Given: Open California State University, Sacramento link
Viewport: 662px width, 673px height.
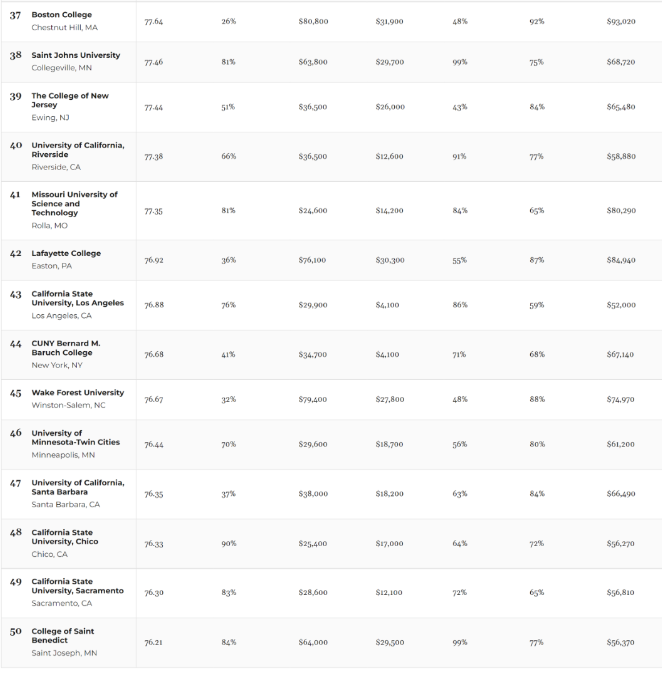Looking at the screenshot, I should tap(77, 586).
